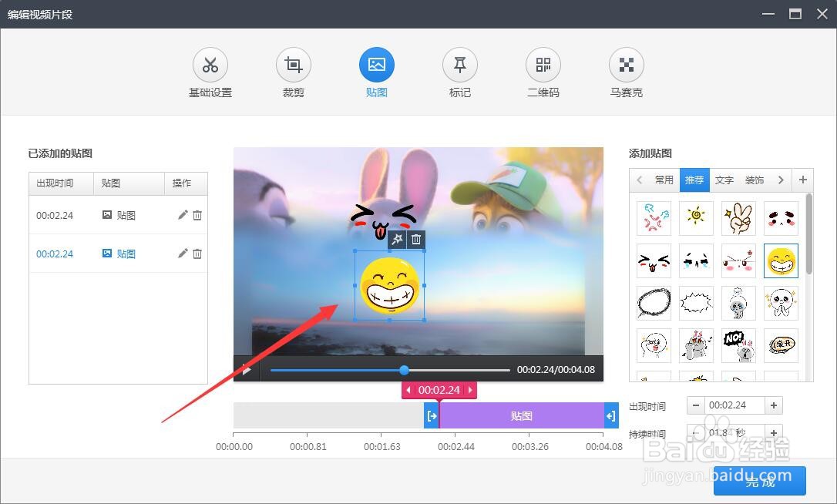
Task: Click trash icon above selected smiley sticker
Action: pyautogui.click(x=416, y=240)
